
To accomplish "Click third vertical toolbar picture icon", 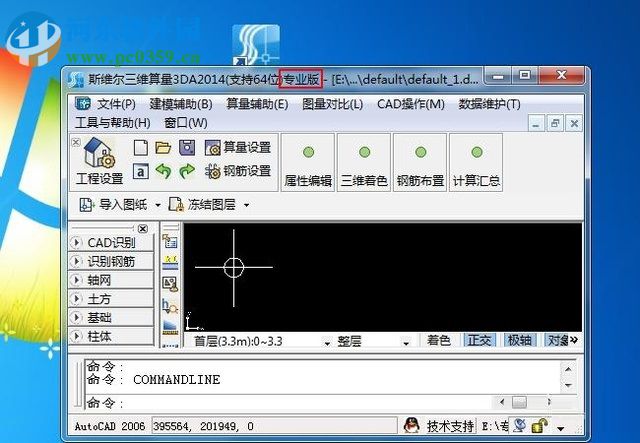I will pos(170,283).
